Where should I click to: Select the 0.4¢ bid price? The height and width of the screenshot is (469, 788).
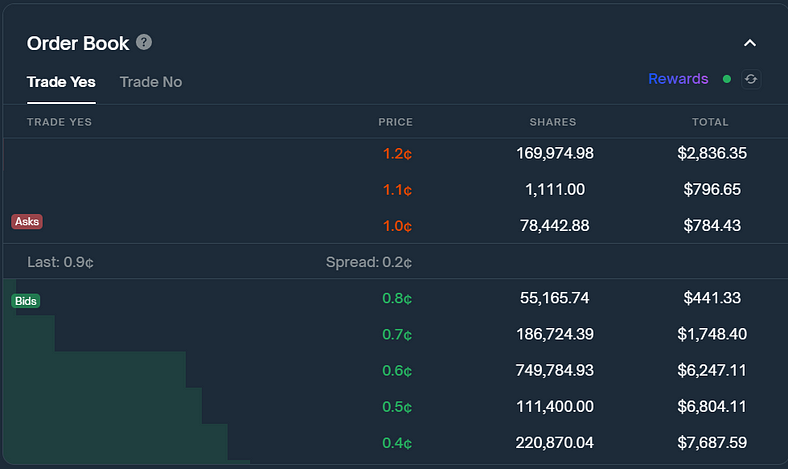point(397,442)
